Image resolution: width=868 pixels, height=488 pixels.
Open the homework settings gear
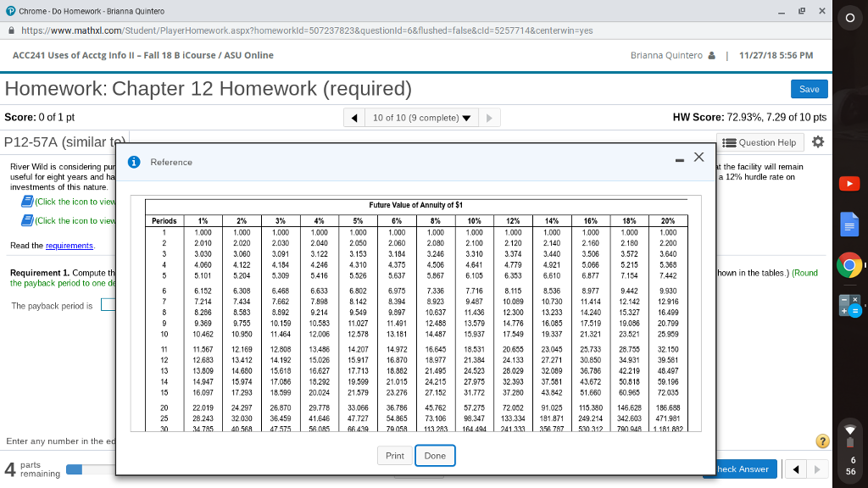click(x=817, y=142)
